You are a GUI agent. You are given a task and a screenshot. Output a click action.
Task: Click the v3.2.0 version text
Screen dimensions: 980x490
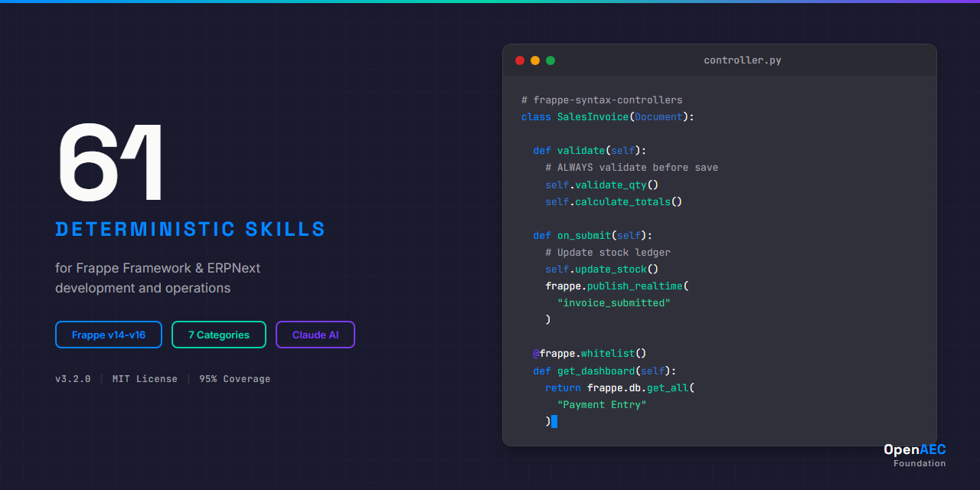coord(73,379)
